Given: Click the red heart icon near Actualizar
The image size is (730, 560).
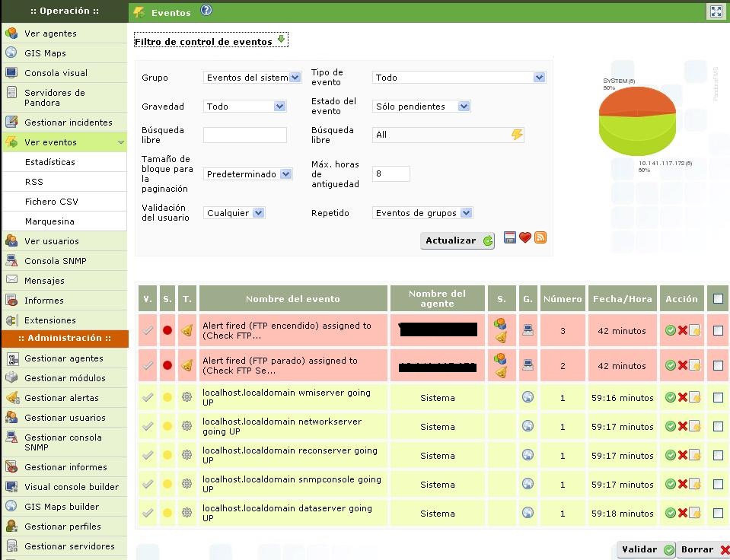Looking at the screenshot, I should (x=525, y=238).
